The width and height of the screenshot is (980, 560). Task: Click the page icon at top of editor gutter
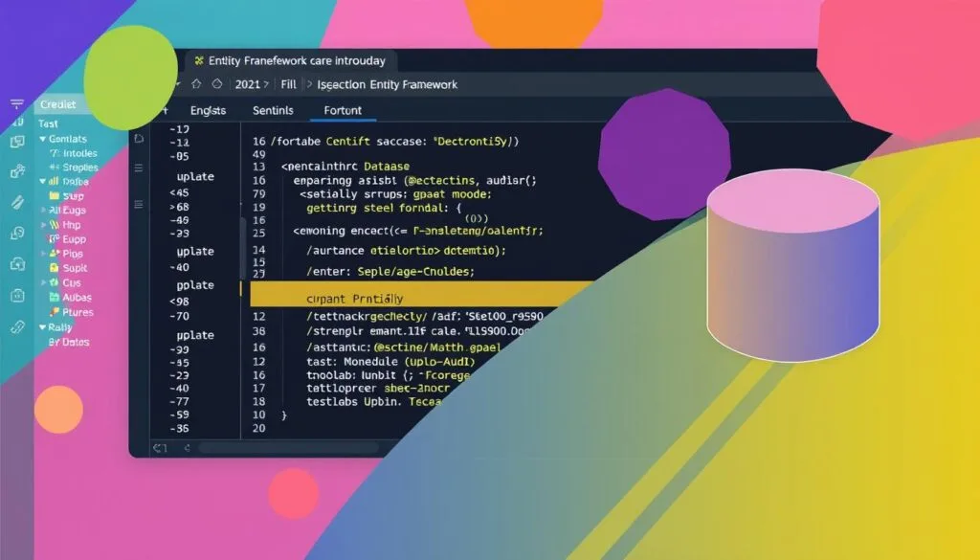coord(138,138)
